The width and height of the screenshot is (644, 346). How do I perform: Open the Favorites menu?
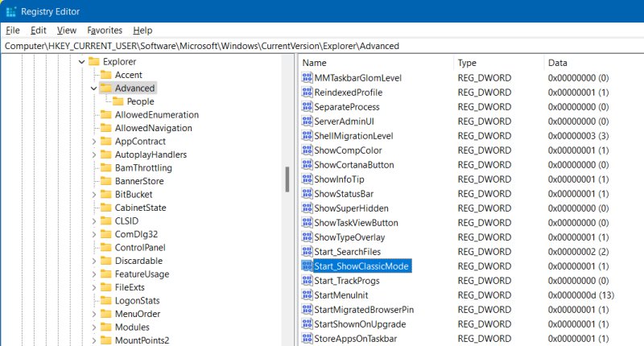[x=105, y=30]
